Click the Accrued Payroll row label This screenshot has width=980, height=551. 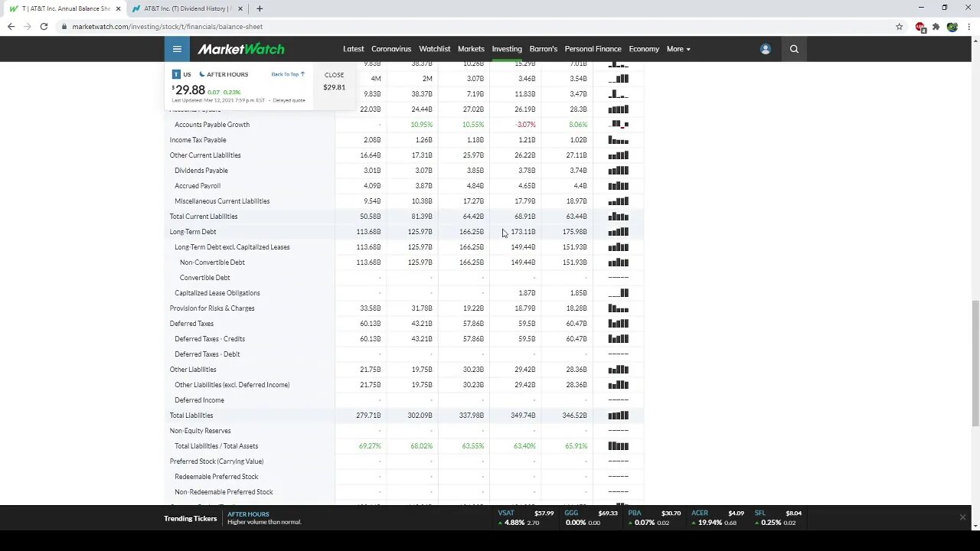pyautogui.click(x=198, y=186)
